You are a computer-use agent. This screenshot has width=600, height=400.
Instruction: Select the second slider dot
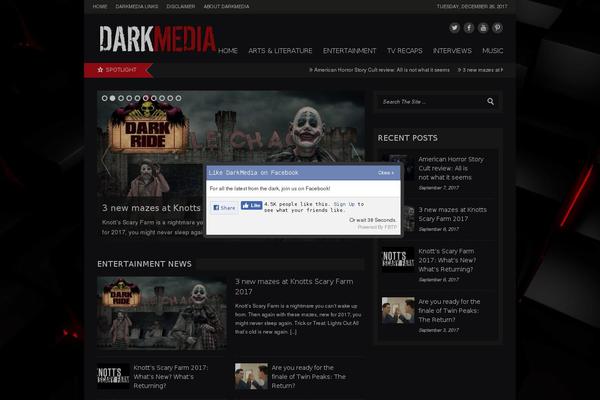coord(112,98)
